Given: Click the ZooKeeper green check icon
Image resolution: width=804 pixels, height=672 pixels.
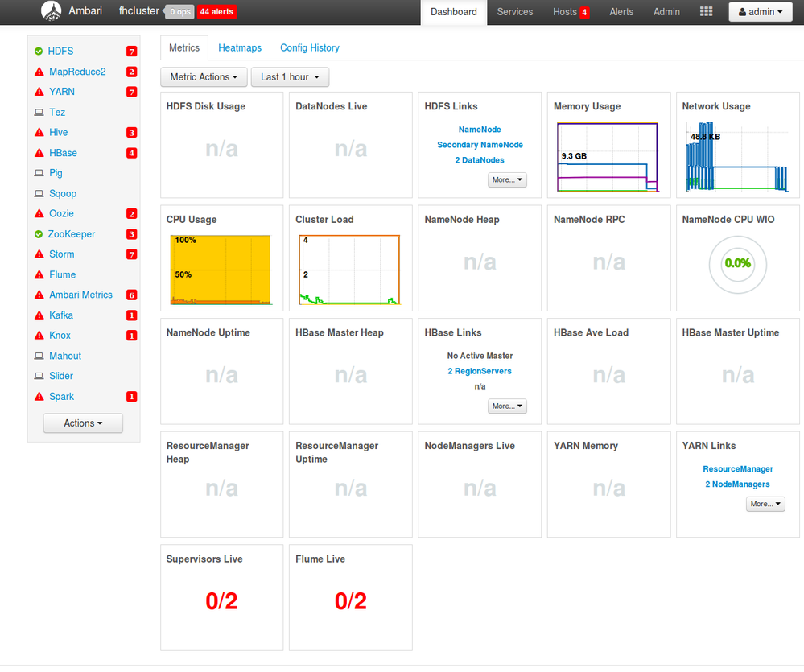Looking at the screenshot, I should [39, 234].
